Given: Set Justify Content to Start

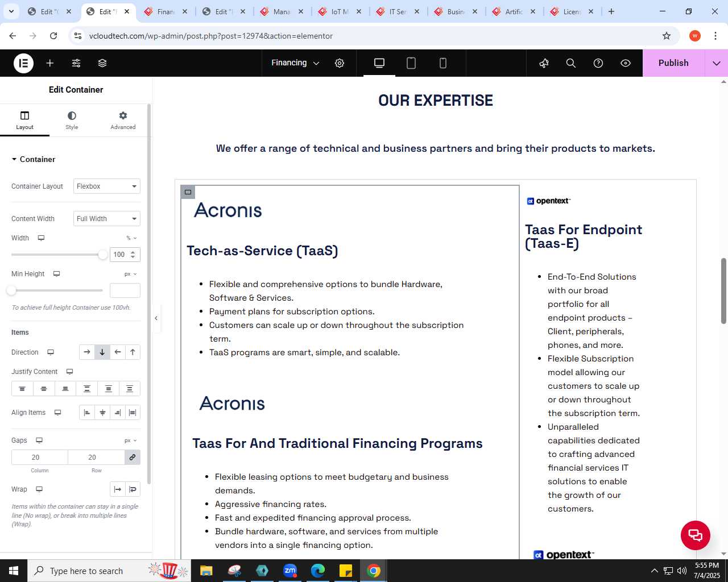Looking at the screenshot, I should click(x=22, y=389).
